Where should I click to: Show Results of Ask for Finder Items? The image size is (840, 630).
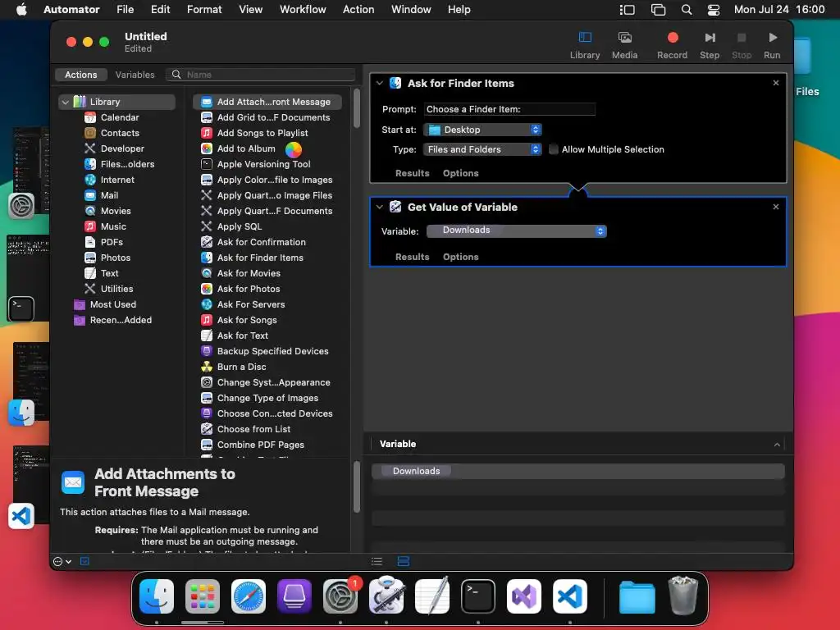(x=412, y=173)
